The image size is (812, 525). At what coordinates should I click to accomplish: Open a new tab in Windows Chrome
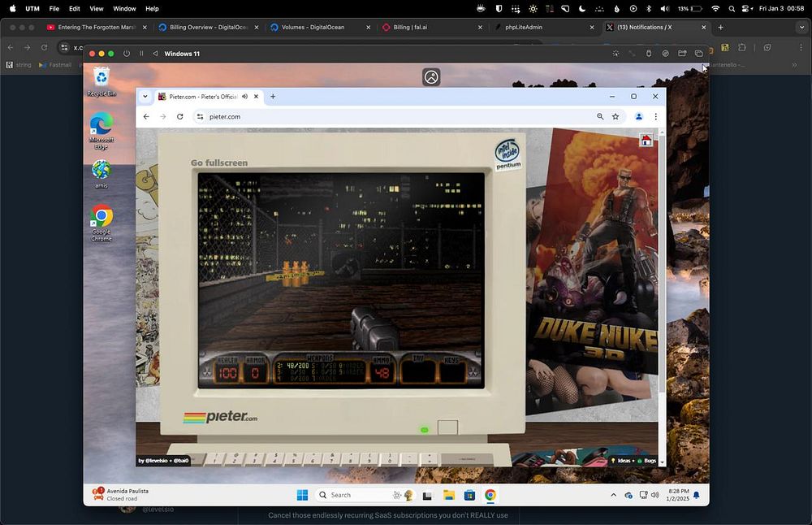273,97
